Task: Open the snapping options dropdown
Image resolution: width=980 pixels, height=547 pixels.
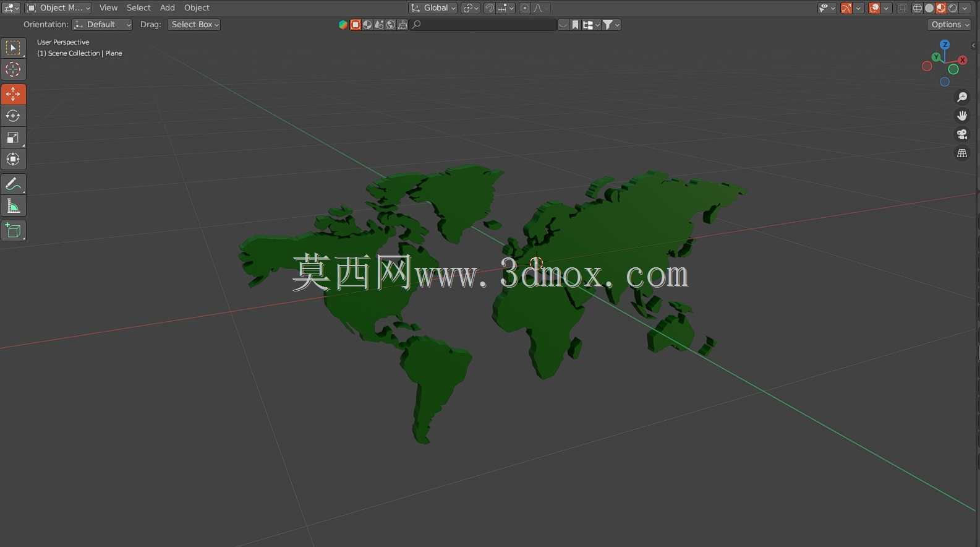Action: click(506, 8)
